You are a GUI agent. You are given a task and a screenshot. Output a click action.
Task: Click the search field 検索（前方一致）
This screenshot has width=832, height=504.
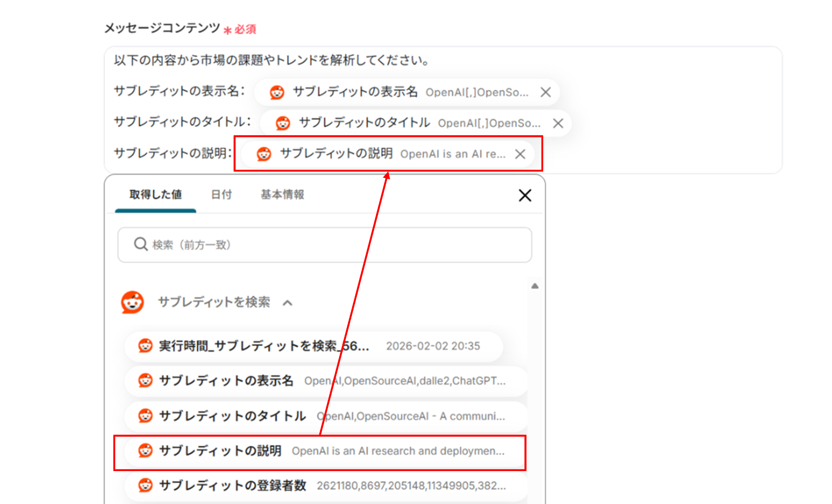pyautogui.click(x=325, y=244)
